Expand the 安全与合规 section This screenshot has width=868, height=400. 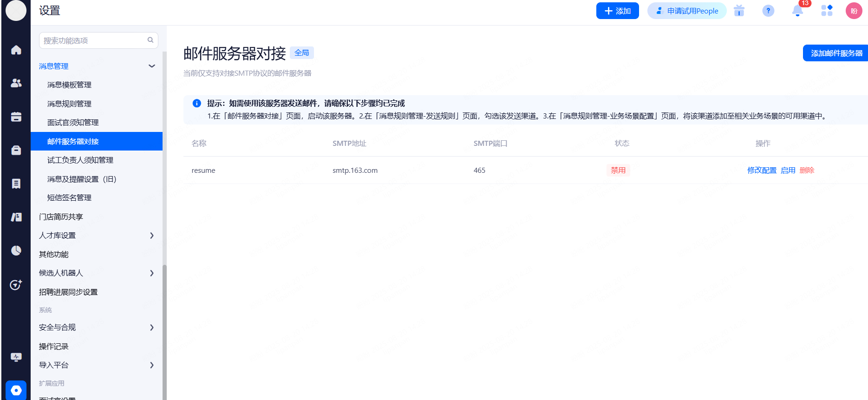pos(151,328)
